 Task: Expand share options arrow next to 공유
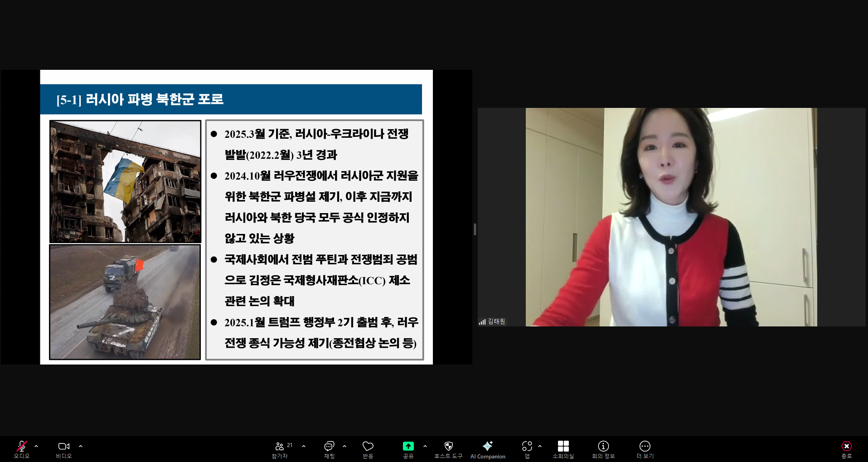click(425, 446)
